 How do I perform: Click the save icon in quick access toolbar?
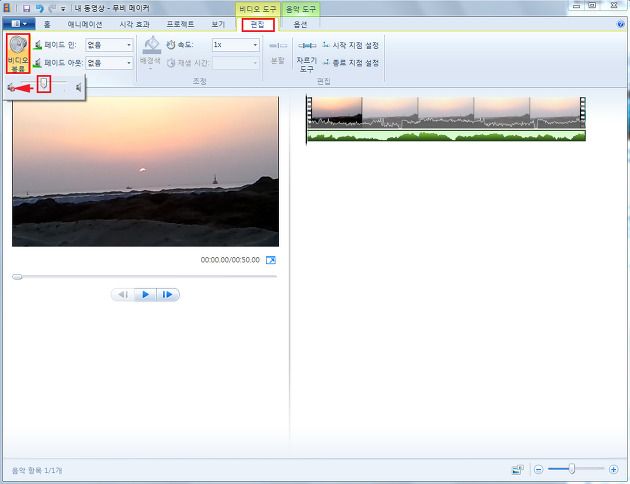click(27, 8)
